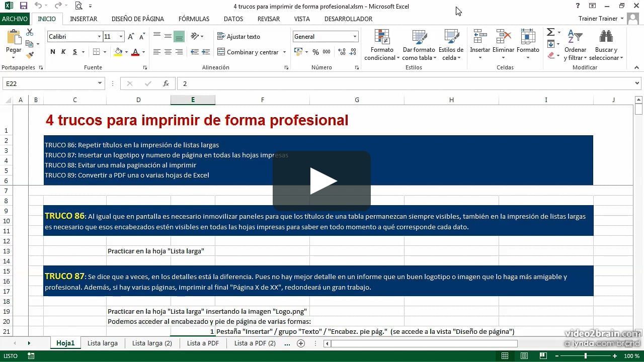The image size is (644, 362).
Task: Redo the last action
Action: 58,6
